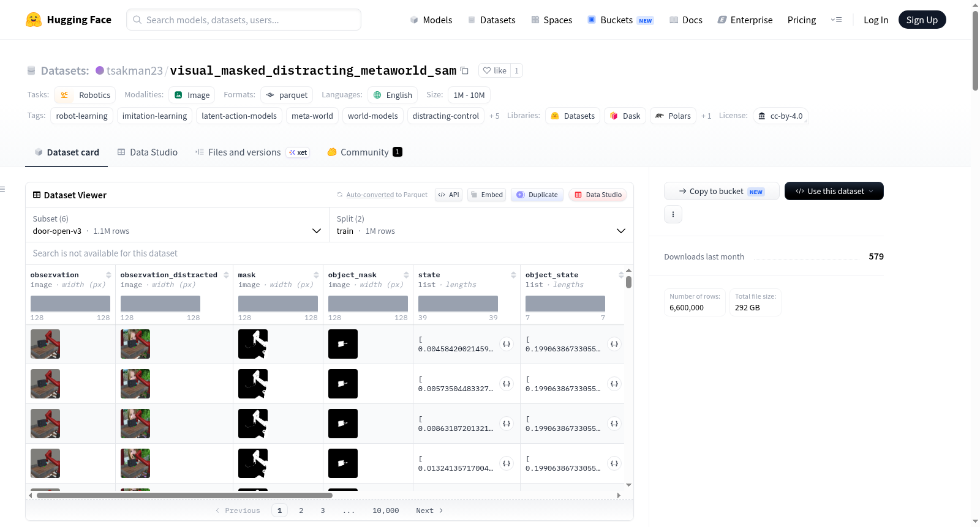Go to Models in the navigation
The width and height of the screenshot is (980, 527).
coord(431,20)
